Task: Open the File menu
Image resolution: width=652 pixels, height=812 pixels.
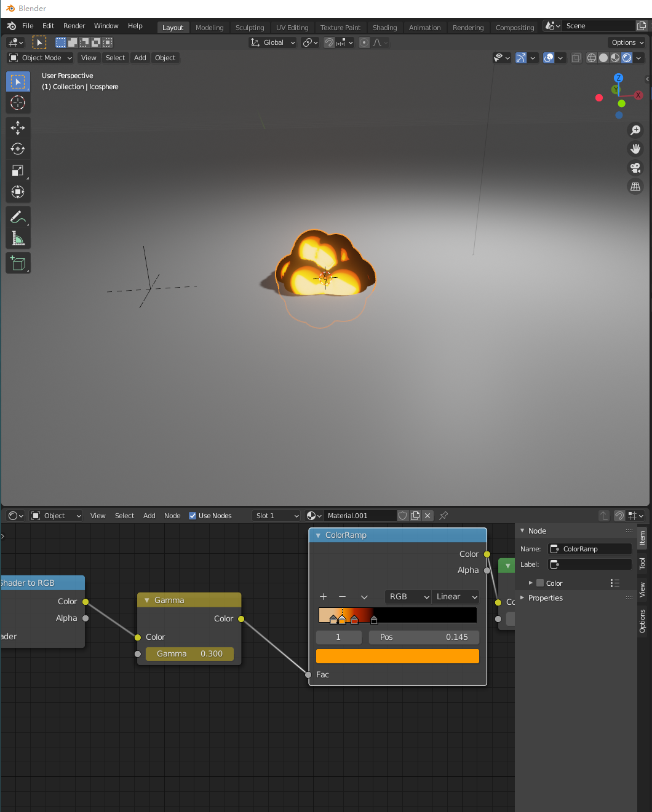Action: pyautogui.click(x=28, y=26)
